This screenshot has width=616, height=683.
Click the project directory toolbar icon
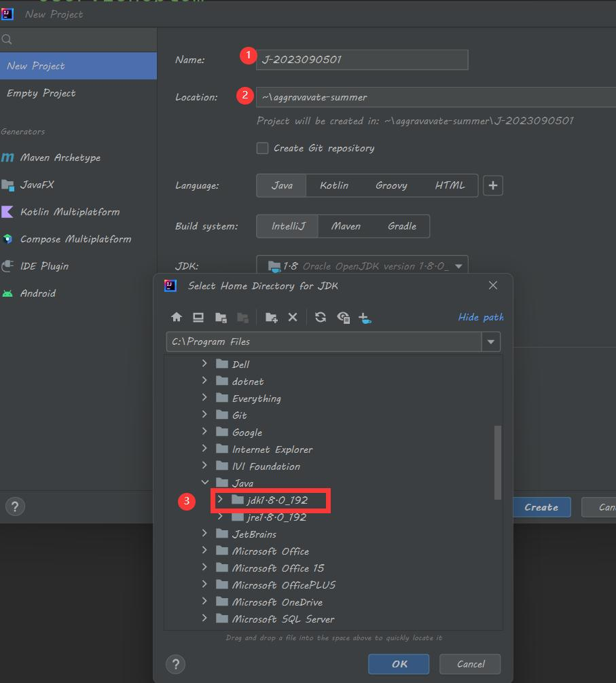(221, 318)
